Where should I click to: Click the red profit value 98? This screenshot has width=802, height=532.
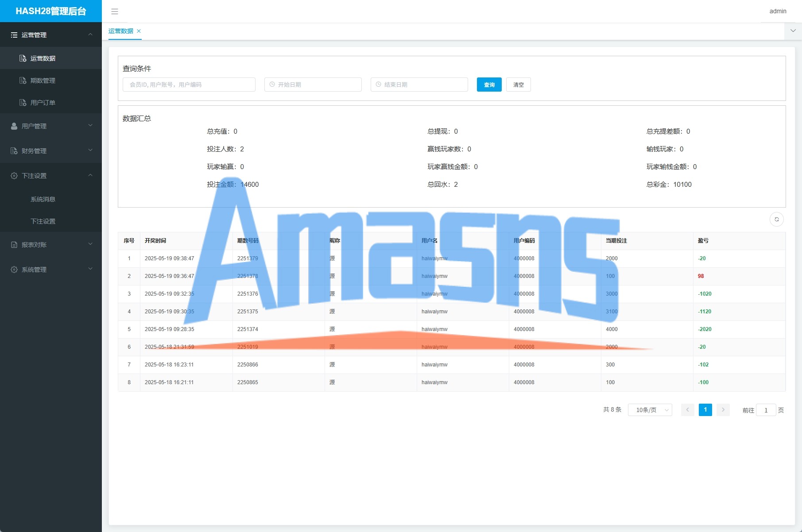701,276
